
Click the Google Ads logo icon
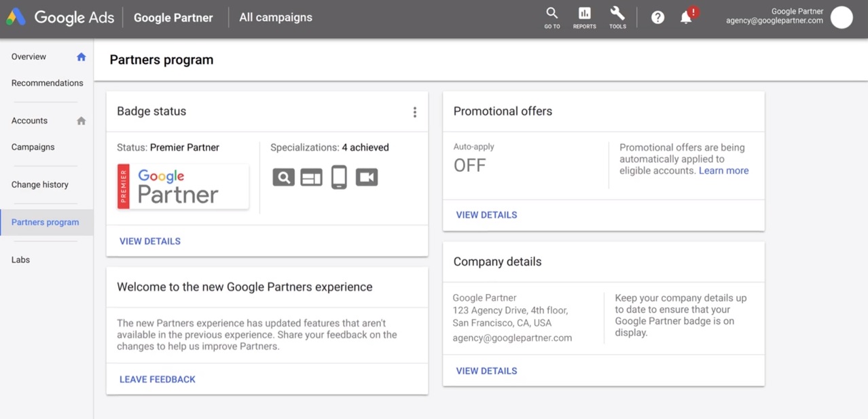[x=16, y=18]
